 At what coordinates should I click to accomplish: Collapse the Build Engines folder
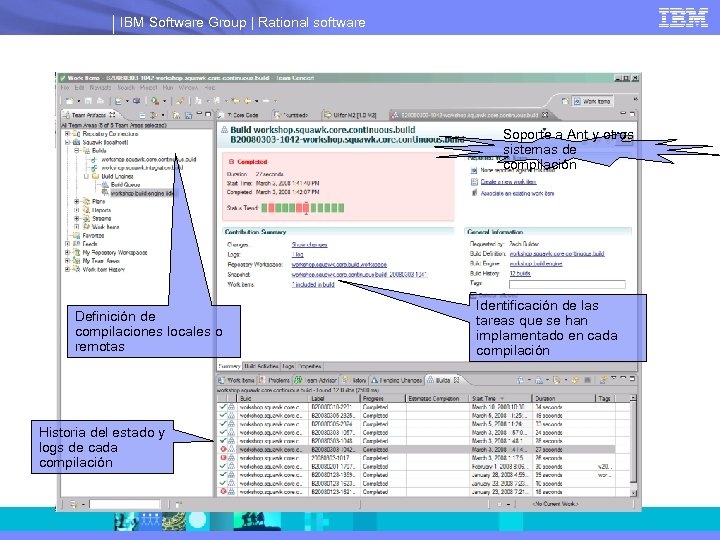pyautogui.click(x=86, y=176)
